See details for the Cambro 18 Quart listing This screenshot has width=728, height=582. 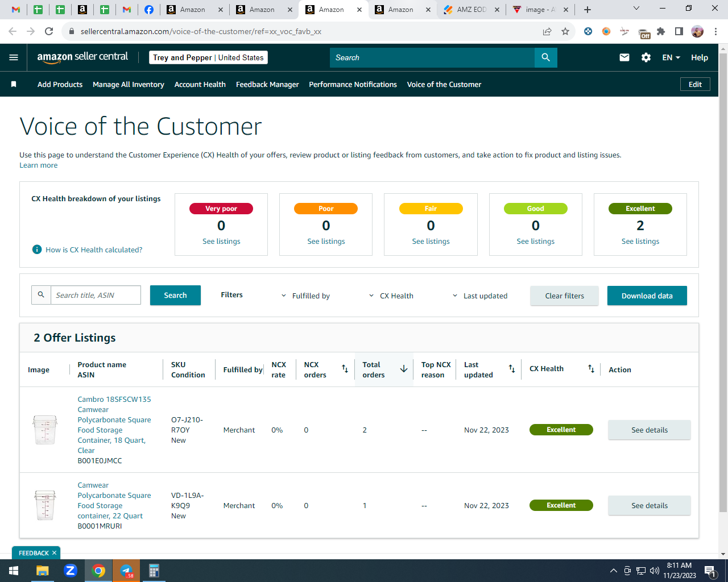650,430
